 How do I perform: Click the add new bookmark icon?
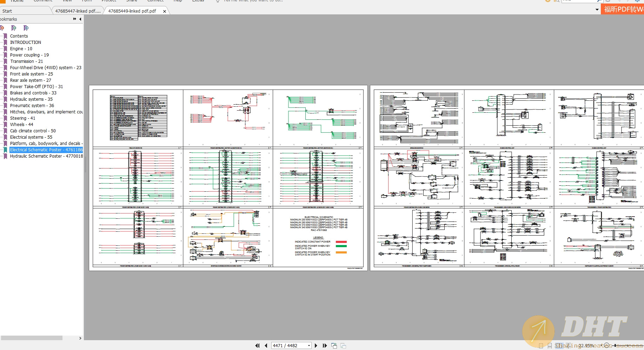click(x=14, y=28)
